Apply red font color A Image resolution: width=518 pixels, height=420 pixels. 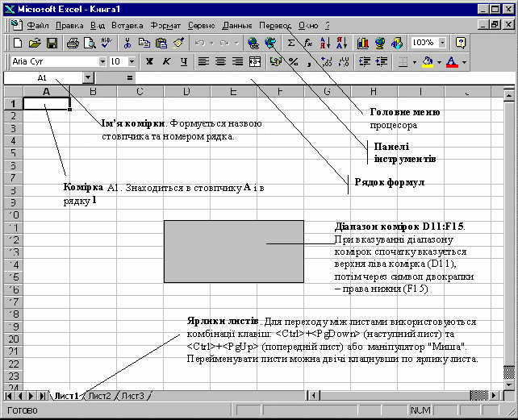point(453,62)
